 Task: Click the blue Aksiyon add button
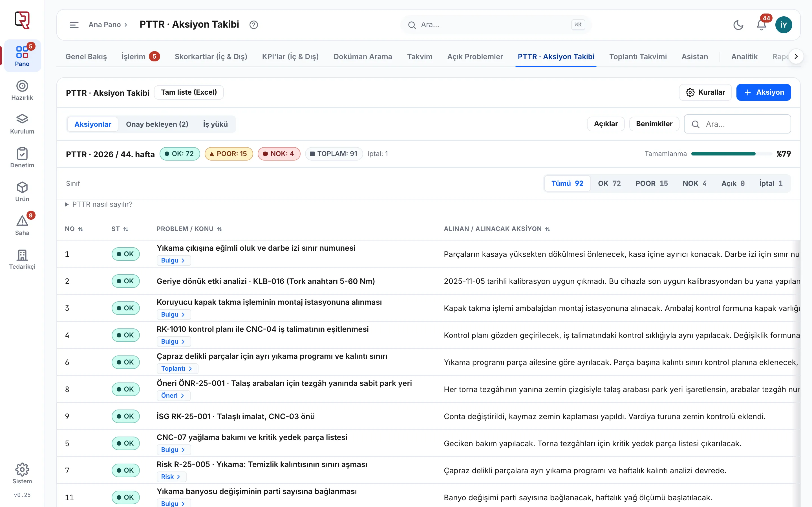point(763,92)
